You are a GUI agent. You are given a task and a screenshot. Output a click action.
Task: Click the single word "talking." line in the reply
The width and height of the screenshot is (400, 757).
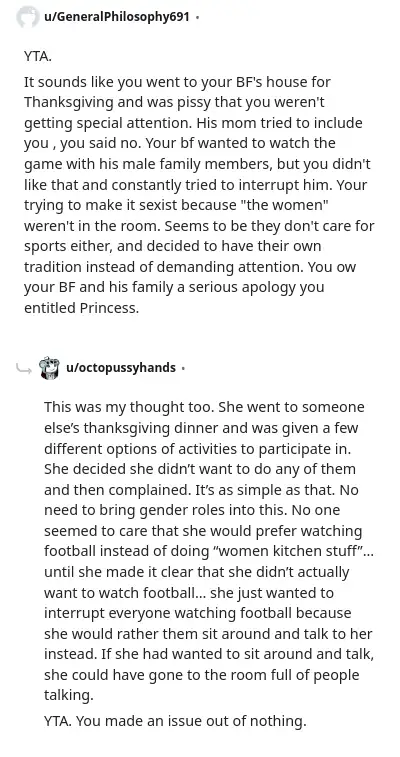click(x=69, y=695)
